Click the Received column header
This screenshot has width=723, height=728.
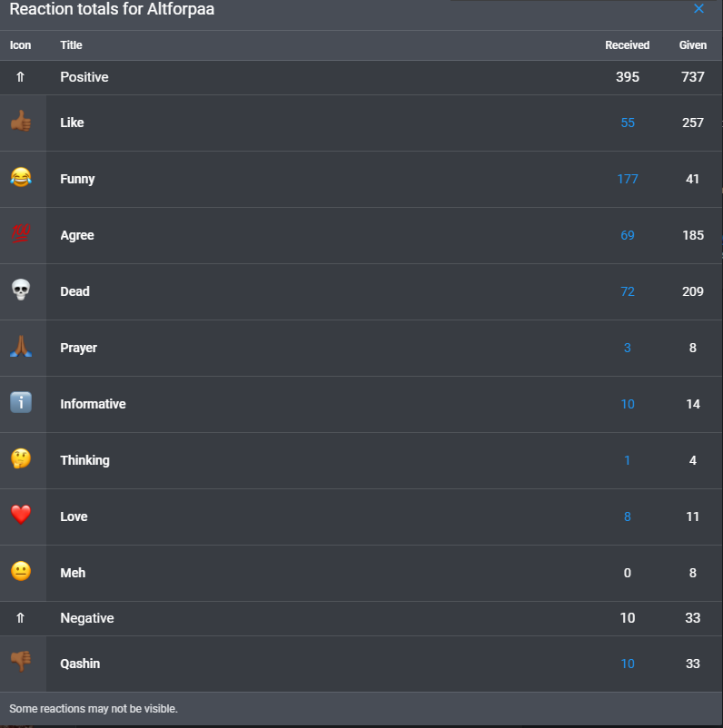click(x=627, y=45)
